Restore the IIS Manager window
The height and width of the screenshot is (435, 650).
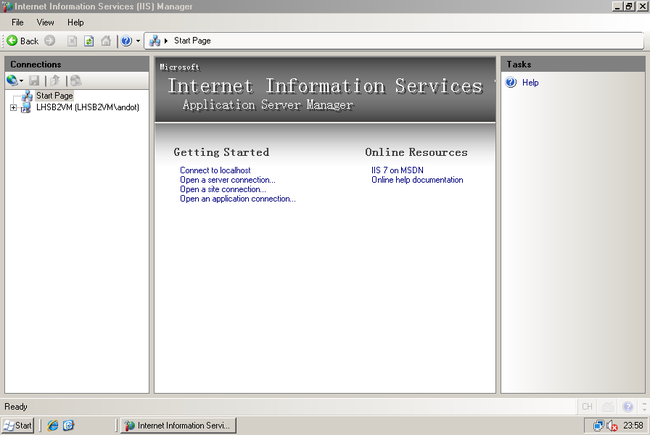coord(629,6)
